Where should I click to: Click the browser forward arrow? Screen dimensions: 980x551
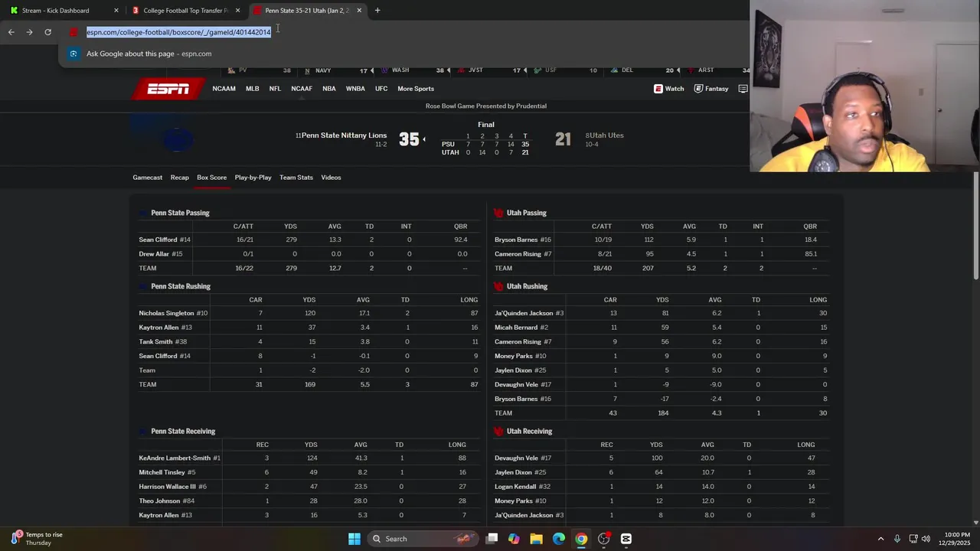pyautogui.click(x=29, y=32)
